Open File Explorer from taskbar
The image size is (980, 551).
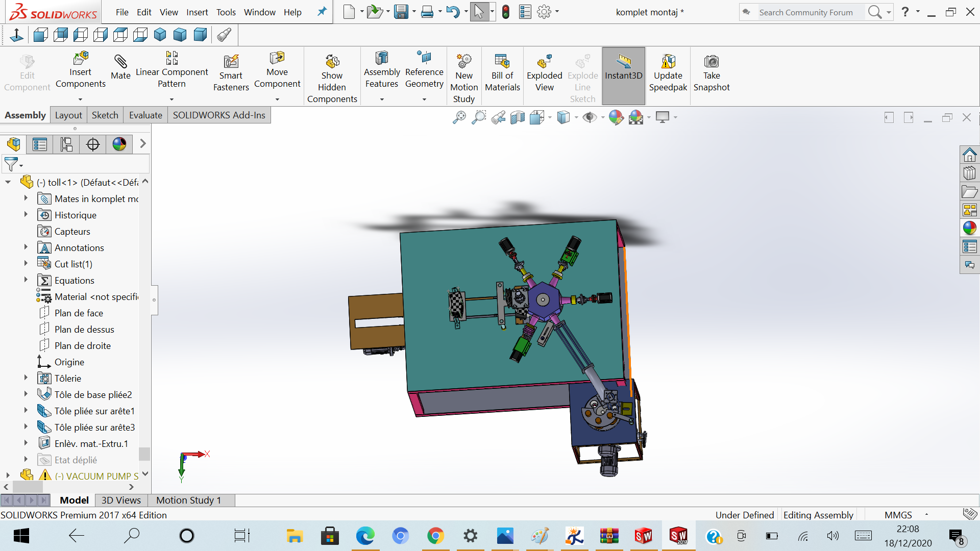point(295,536)
